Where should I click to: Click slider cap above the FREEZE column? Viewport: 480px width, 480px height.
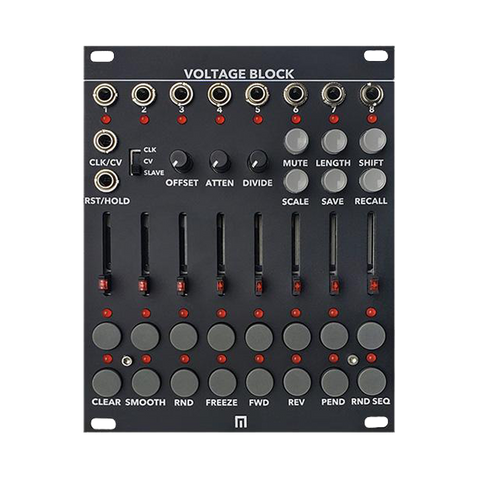point(220,286)
